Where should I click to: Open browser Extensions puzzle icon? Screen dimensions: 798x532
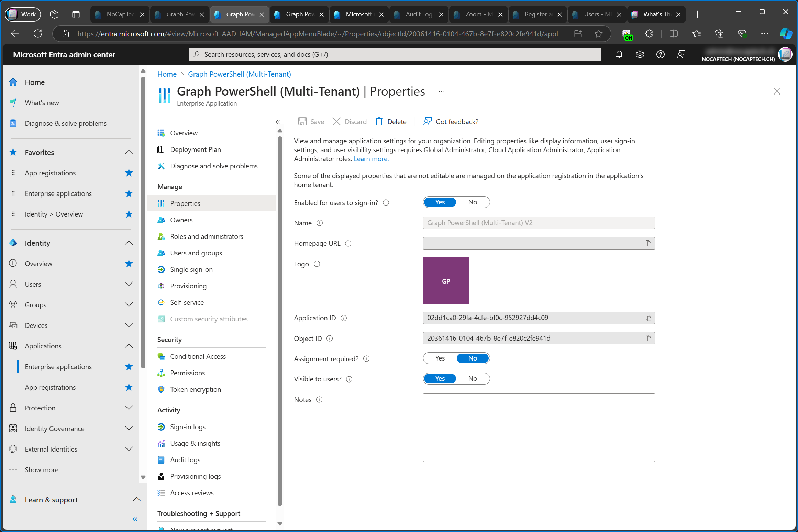pyautogui.click(x=649, y=33)
